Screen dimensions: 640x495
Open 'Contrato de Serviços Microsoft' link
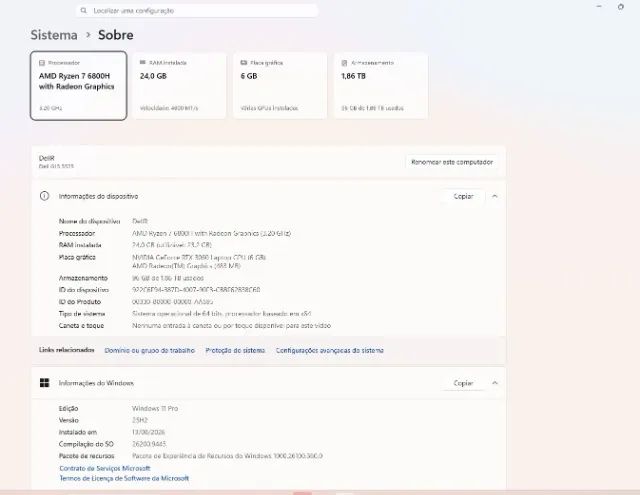click(105, 468)
